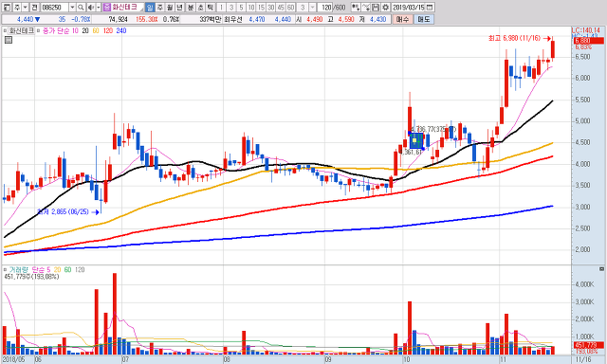Click the 화신테크 chart legend label
The height and width of the screenshot is (364, 607).
[22, 30]
